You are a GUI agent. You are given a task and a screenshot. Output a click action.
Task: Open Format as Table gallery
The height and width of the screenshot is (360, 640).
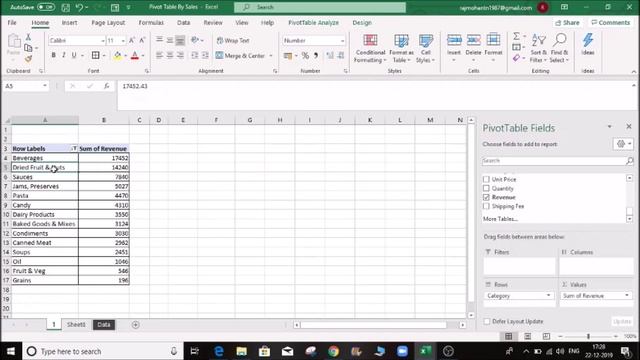pyautogui.click(x=401, y=49)
